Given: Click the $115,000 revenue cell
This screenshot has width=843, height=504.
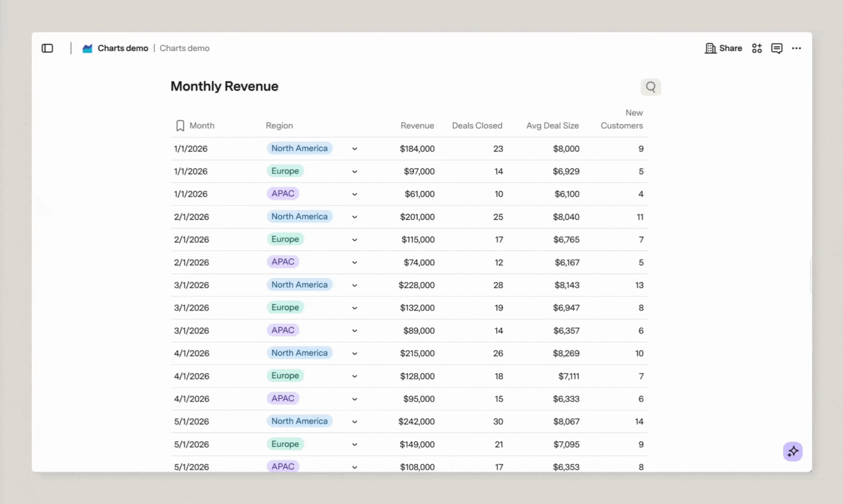Looking at the screenshot, I should (x=418, y=240).
